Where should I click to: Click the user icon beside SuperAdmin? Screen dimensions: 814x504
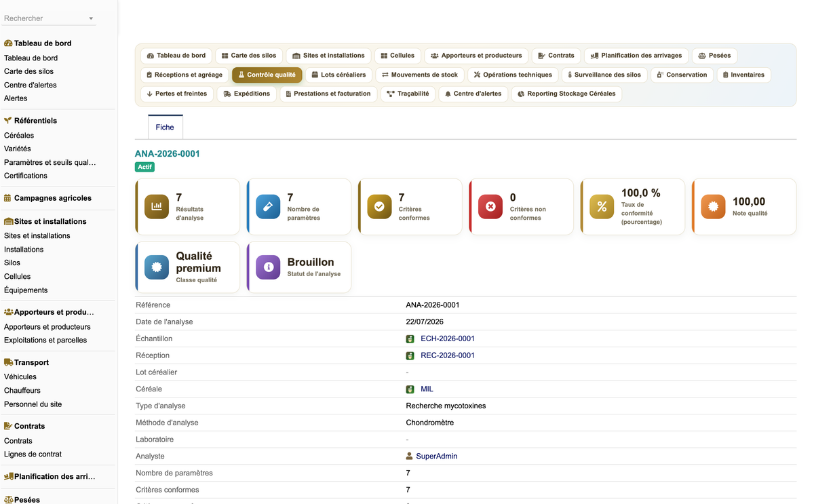click(x=409, y=457)
